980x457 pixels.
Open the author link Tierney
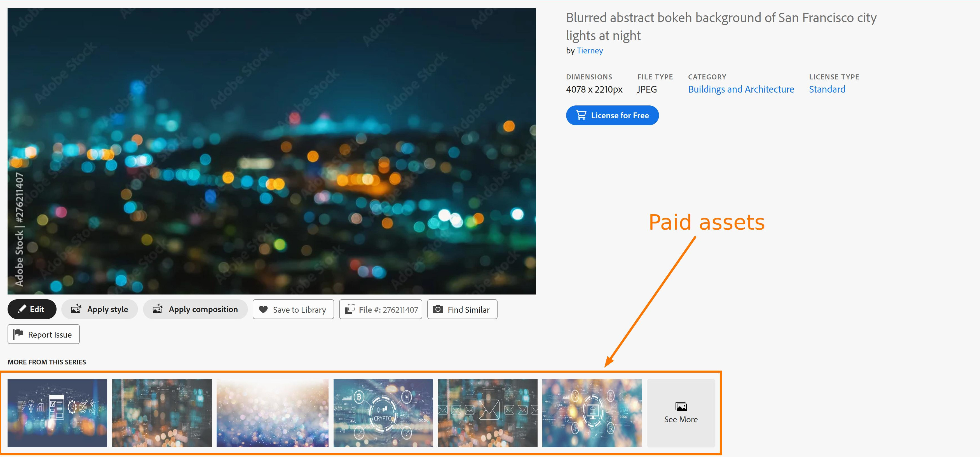589,51
